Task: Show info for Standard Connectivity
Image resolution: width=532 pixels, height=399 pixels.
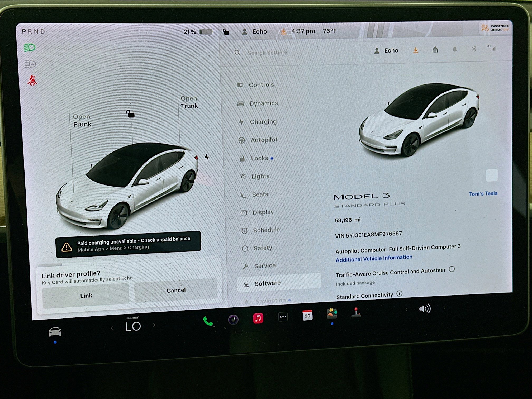Action: (x=400, y=293)
